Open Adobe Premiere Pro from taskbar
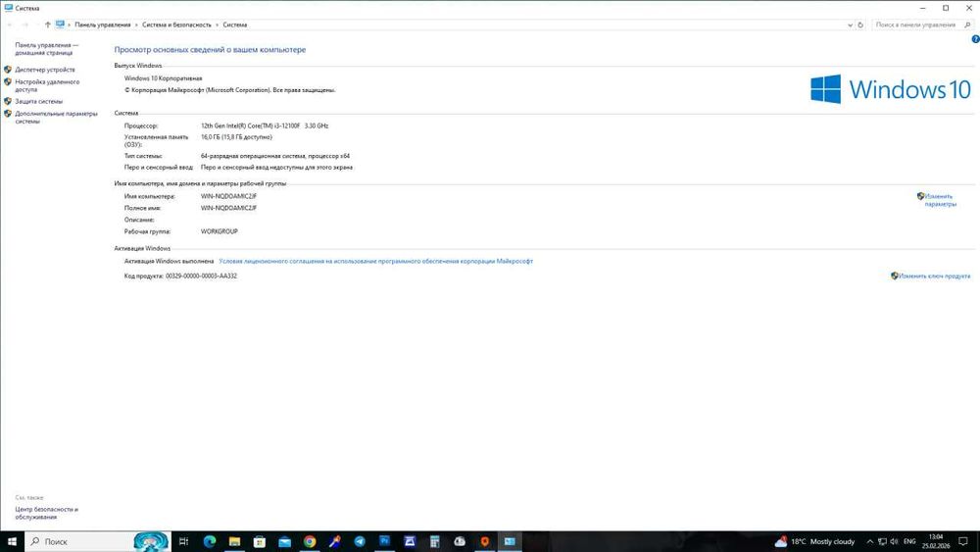980x552 pixels. point(384,541)
